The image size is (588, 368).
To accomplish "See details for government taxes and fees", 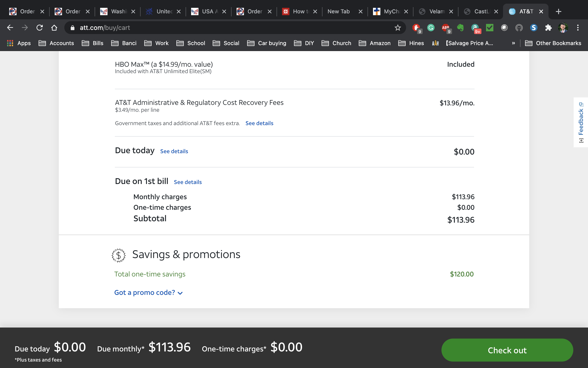I will point(259,123).
